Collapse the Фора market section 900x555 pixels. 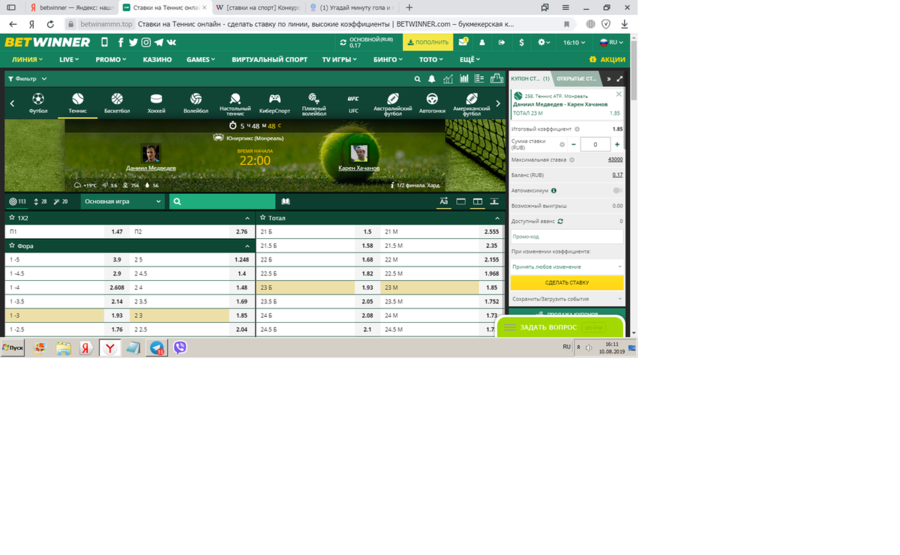[247, 246]
